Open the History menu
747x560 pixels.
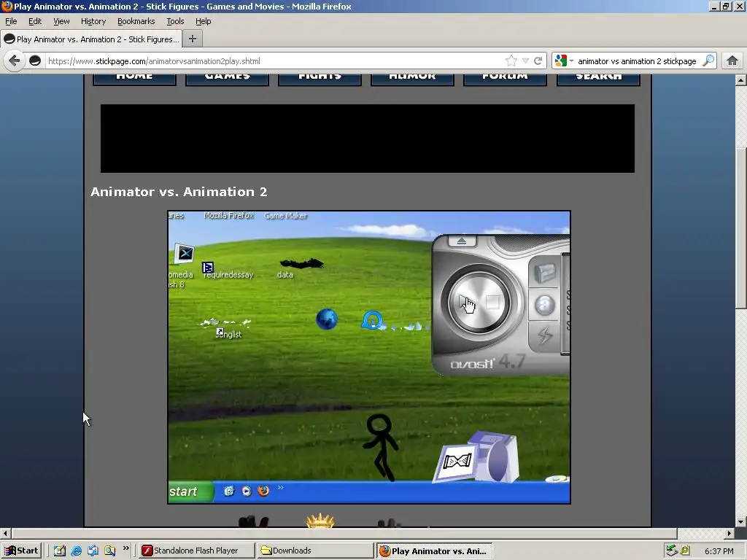pyautogui.click(x=93, y=21)
